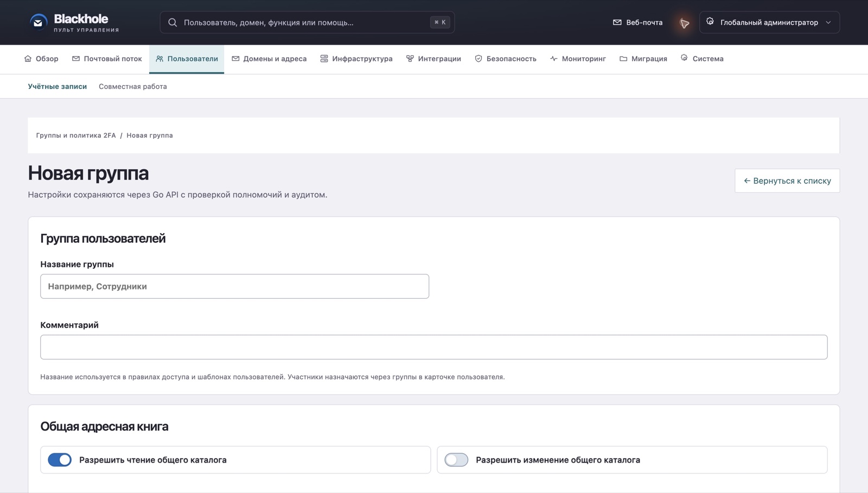Click the Обзор home icon

click(x=28, y=59)
